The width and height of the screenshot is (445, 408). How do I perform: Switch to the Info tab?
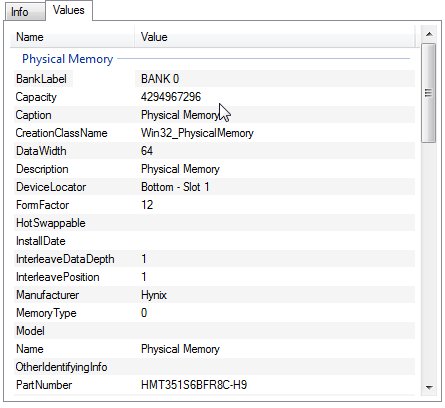(x=25, y=12)
